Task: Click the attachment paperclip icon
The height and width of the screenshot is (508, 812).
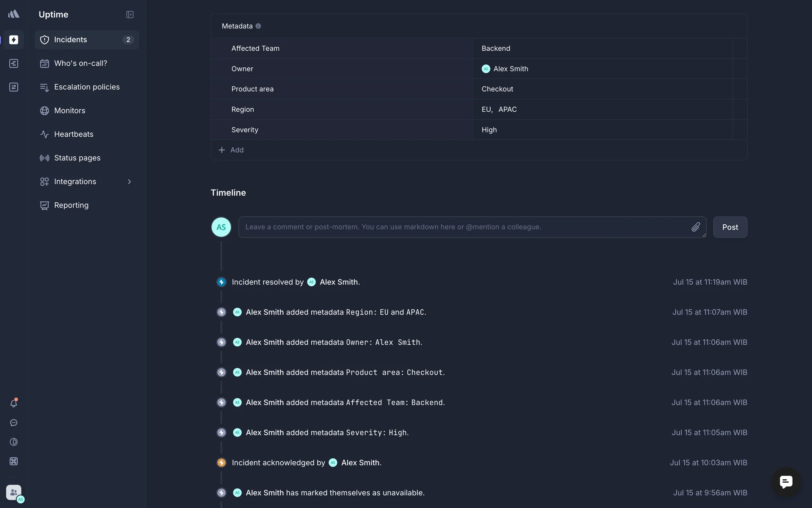Action: pyautogui.click(x=696, y=227)
